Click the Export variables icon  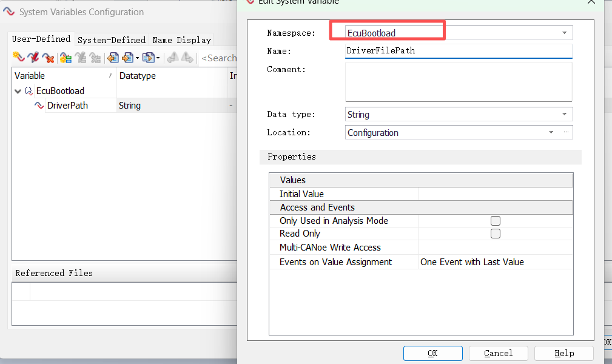coord(127,58)
